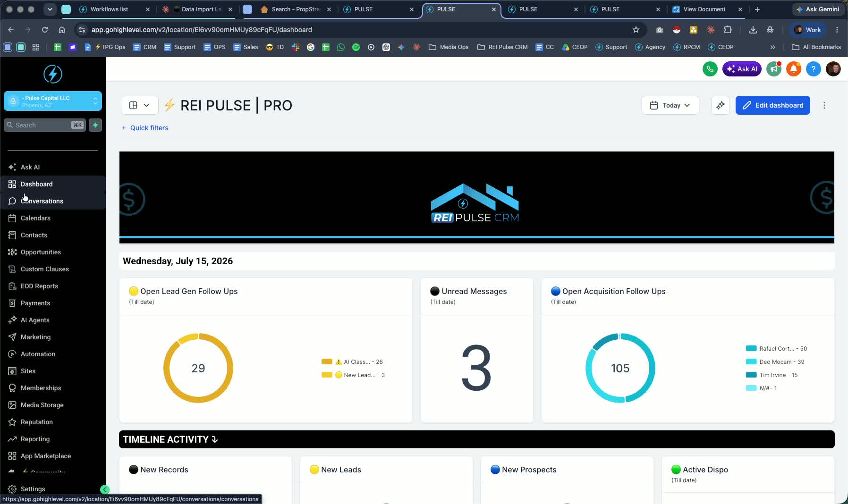The height and width of the screenshot is (504, 848).
Task: Click the browser address bar URL
Action: [202, 30]
